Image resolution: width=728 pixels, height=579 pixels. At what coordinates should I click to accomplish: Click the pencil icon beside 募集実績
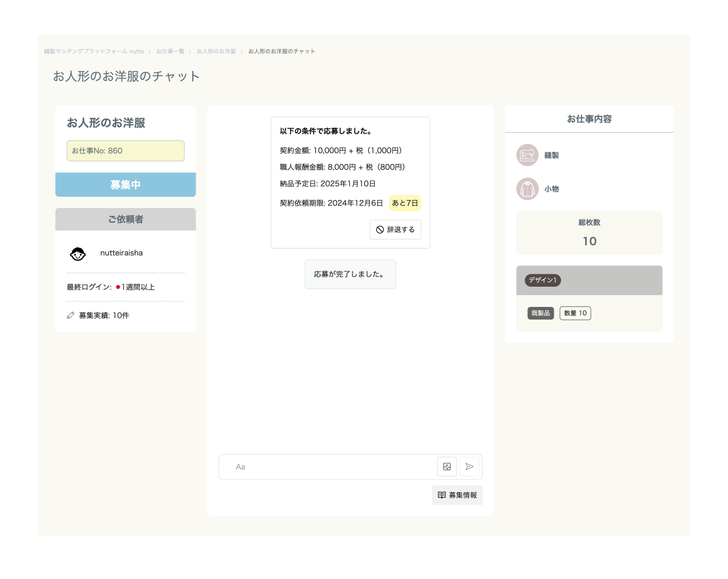[x=70, y=315]
